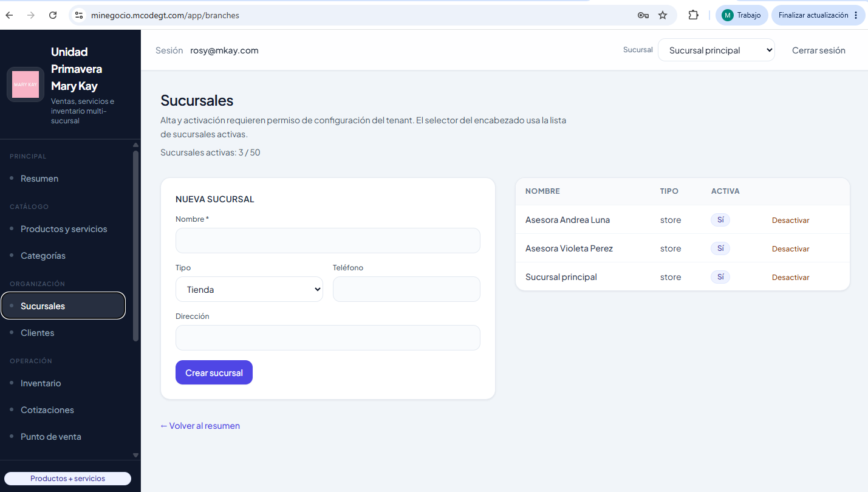Click Sí badge for Asesora Violeta Perez

click(x=720, y=248)
